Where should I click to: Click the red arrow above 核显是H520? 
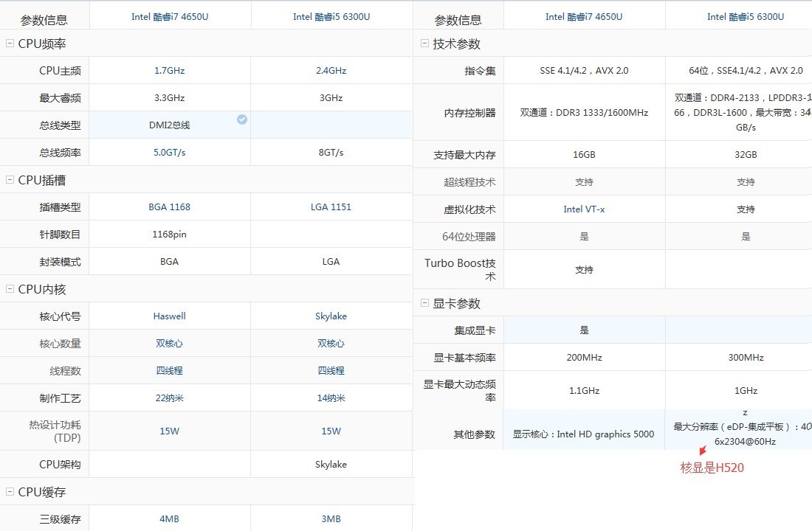[x=702, y=451]
